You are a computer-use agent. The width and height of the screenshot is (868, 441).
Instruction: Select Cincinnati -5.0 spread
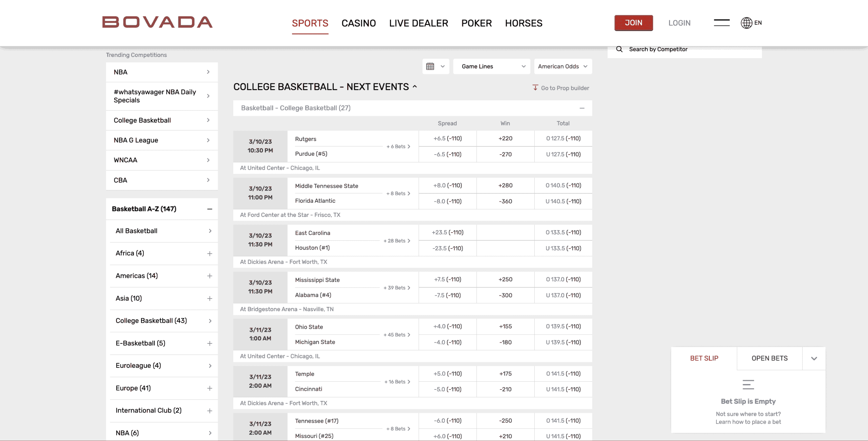tap(448, 390)
